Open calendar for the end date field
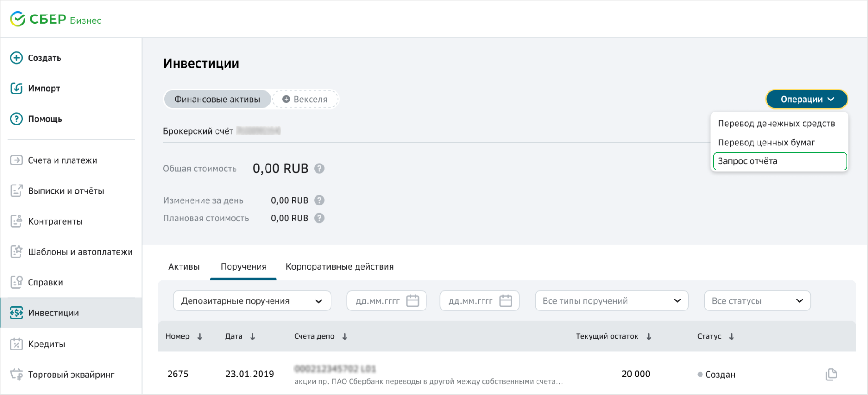Viewport: 868px width, 395px height. (x=506, y=301)
